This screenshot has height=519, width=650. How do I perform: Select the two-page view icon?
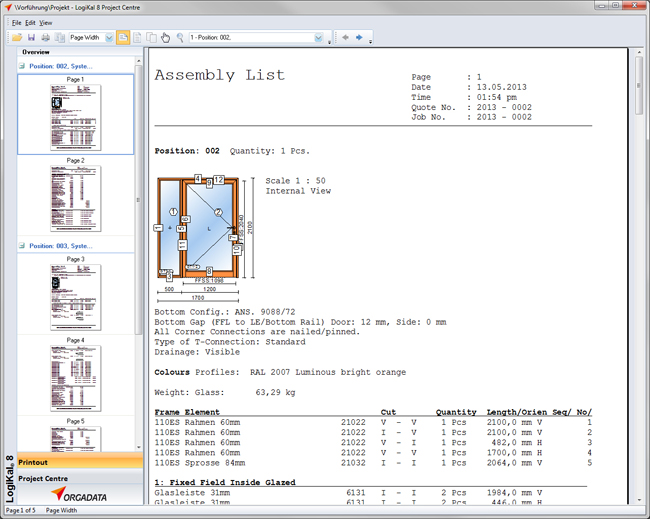pyautogui.click(x=151, y=38)
